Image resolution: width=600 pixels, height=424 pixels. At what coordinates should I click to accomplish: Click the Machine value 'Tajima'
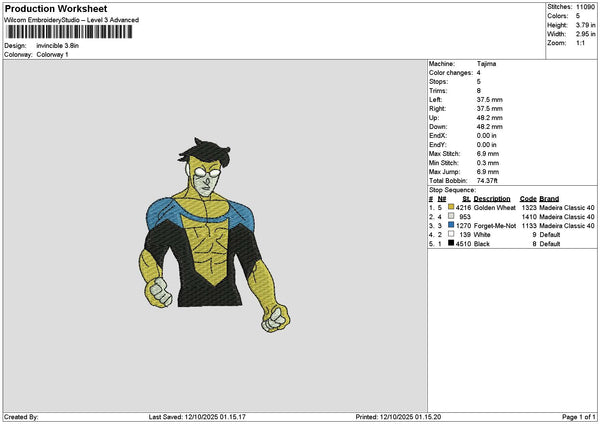[486, 64]
